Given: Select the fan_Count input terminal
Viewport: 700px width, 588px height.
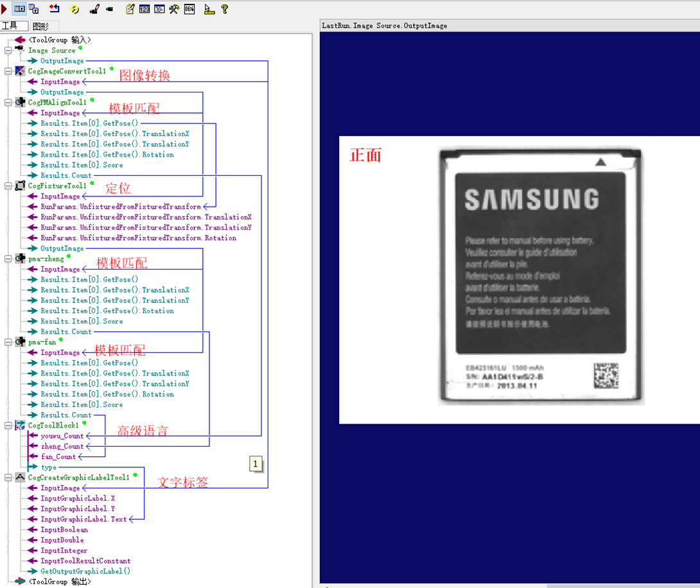Looking at the screenshot, I should tap(58, 457).
